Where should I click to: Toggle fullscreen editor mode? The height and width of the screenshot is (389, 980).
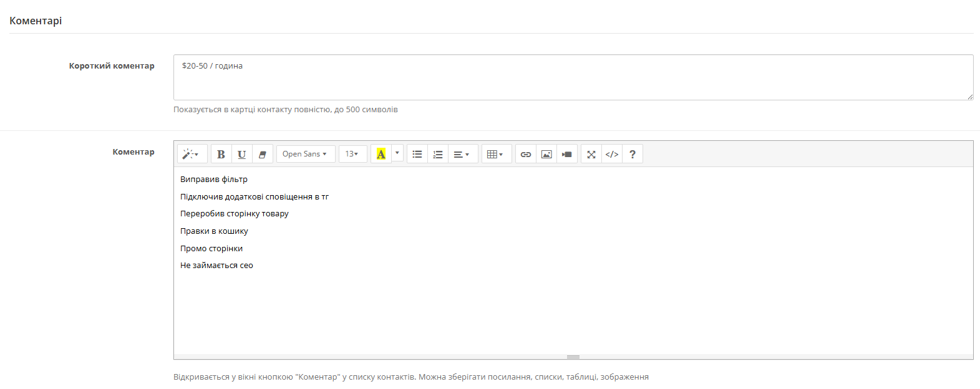click(591, 154)
